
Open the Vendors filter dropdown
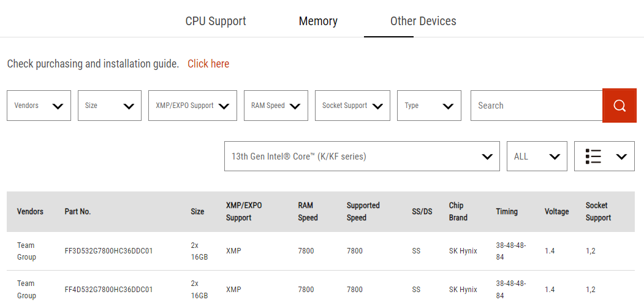(39, 106)
